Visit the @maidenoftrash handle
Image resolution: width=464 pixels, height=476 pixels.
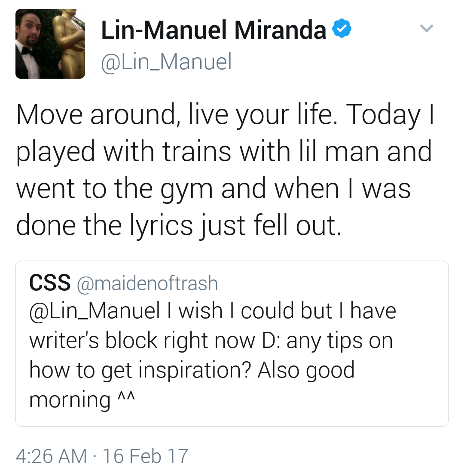pyautogui.click(x=147, y=283)
